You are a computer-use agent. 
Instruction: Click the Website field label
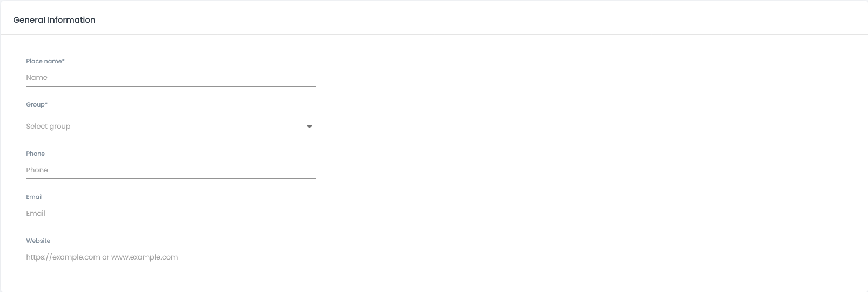click(x=38, y=241)
